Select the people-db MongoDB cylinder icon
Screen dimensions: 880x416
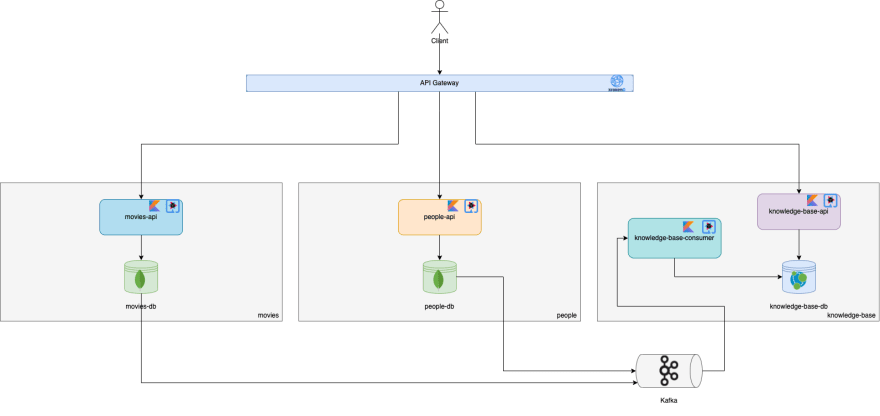coord(439,277)
